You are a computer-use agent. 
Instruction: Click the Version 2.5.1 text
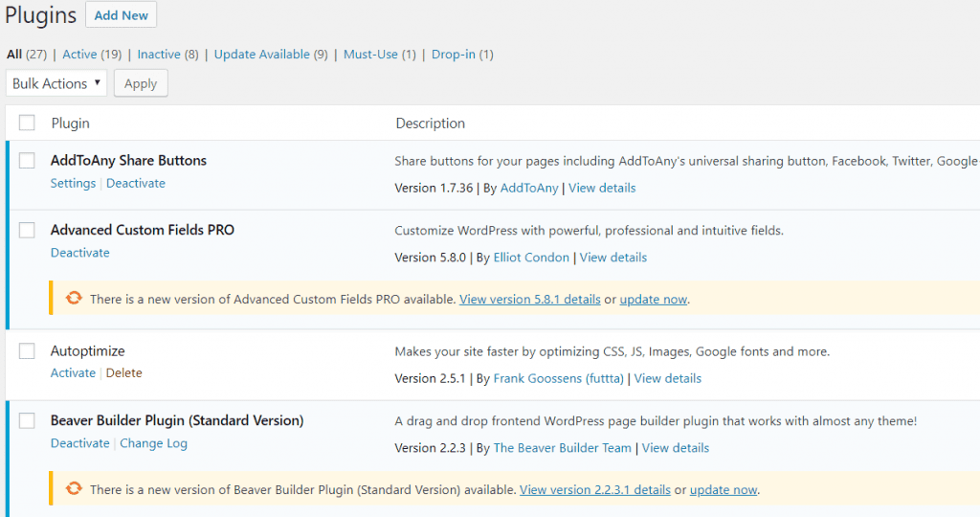(430, 379)
